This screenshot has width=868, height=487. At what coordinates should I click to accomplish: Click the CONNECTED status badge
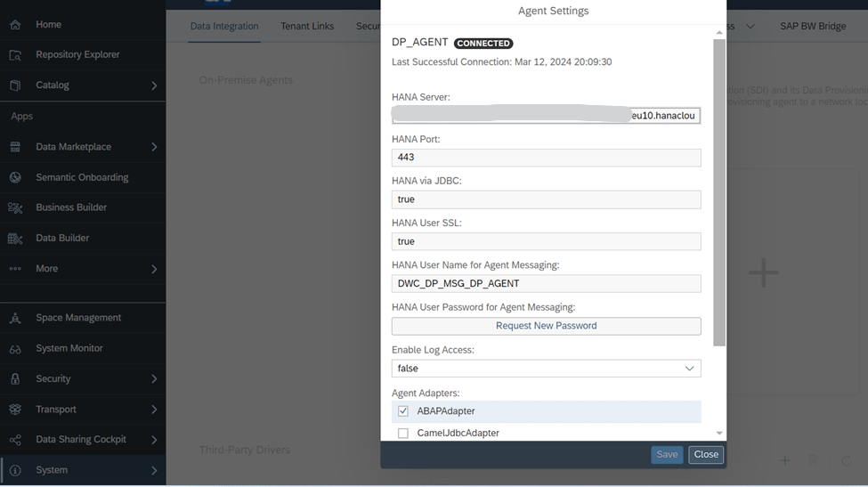(x=483, y=43)
